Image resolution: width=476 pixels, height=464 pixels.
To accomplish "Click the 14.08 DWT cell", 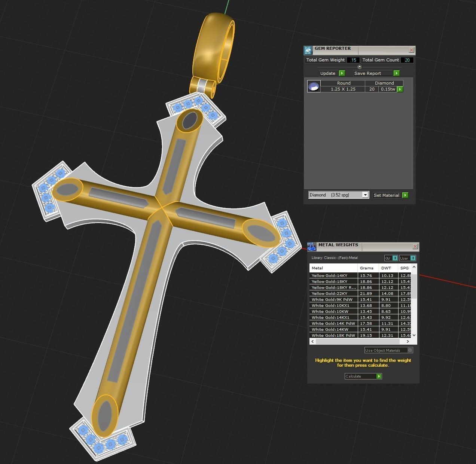I will pyautogui.click(x=388, y=293).
